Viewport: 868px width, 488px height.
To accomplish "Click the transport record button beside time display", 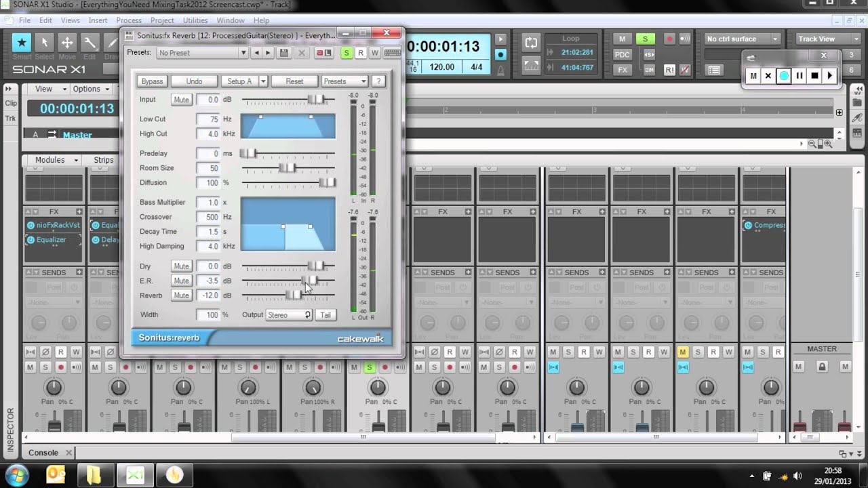I will [500, 54].
